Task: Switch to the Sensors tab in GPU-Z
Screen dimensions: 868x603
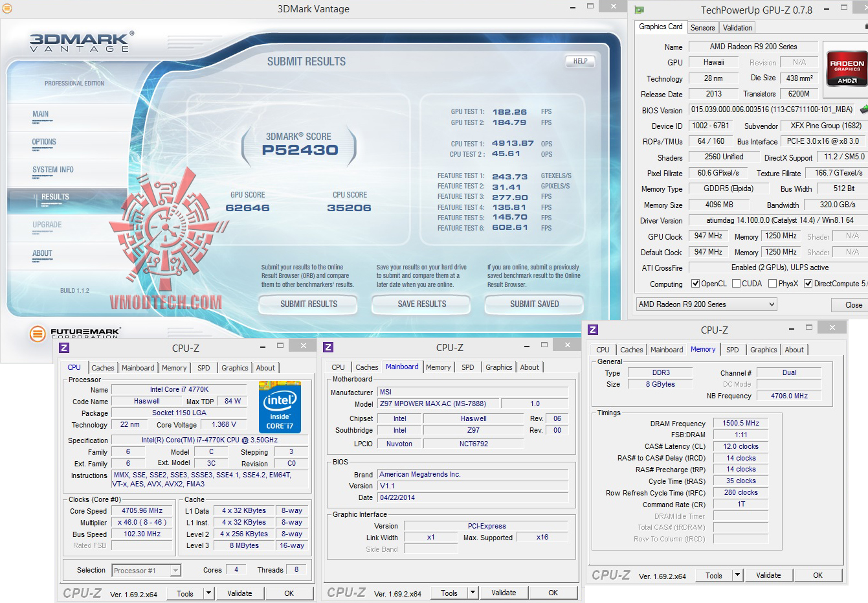Action: coord(702,28)
